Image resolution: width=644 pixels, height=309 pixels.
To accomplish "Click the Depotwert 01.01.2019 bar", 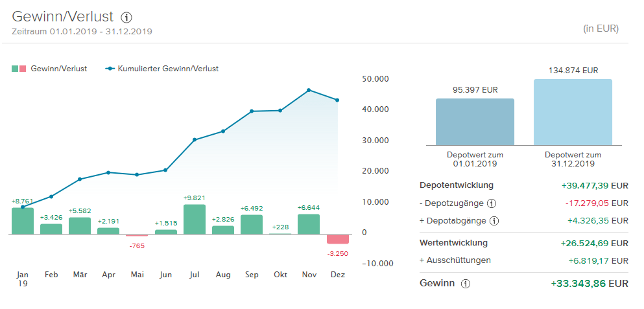I will point(475,122).
